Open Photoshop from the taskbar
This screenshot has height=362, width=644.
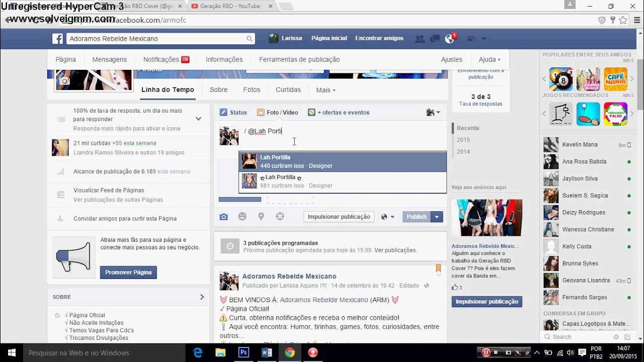[x=244, y=352]
